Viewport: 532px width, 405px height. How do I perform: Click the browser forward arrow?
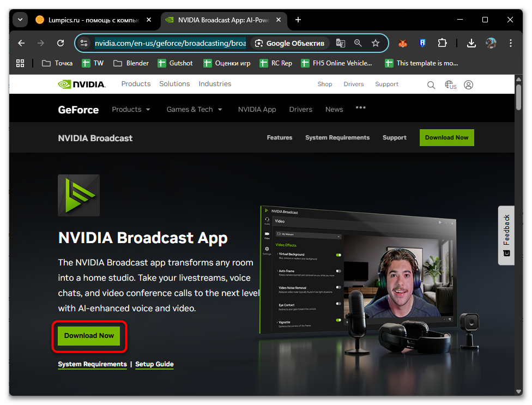point(41,43)
